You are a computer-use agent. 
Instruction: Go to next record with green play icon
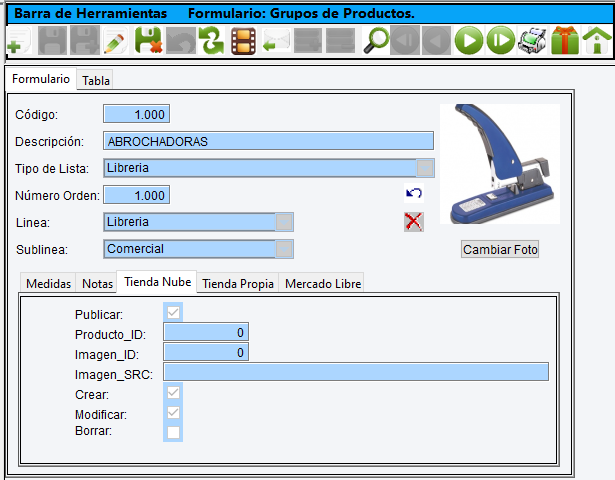pos(469,40)
